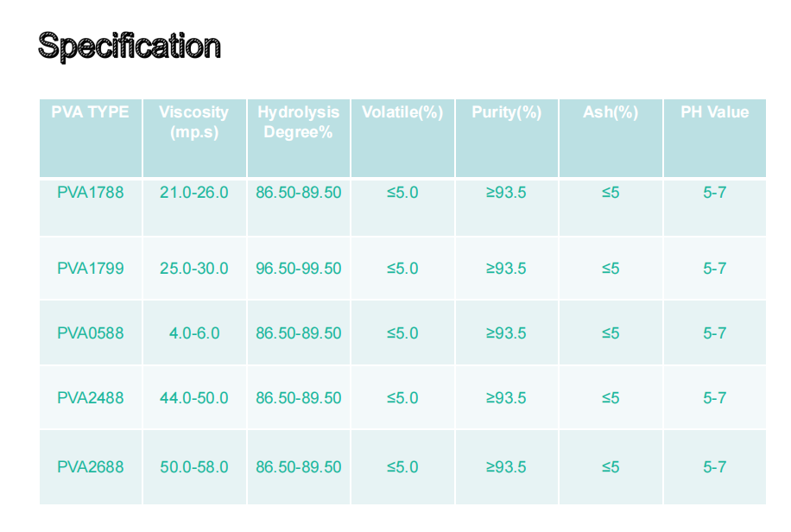
Task: Click the 44.0-50.0 viscosity value
Action: pyautogui.click(x=194, y=398)
